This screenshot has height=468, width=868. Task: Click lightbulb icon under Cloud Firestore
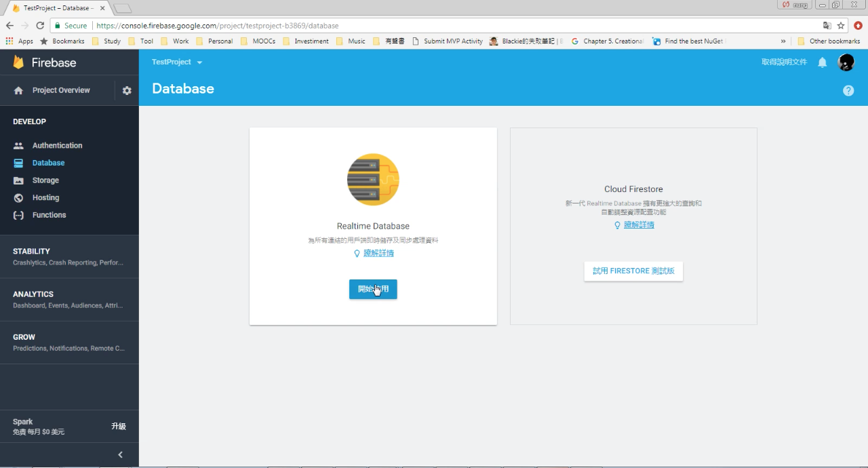click(x=617, y=225)
